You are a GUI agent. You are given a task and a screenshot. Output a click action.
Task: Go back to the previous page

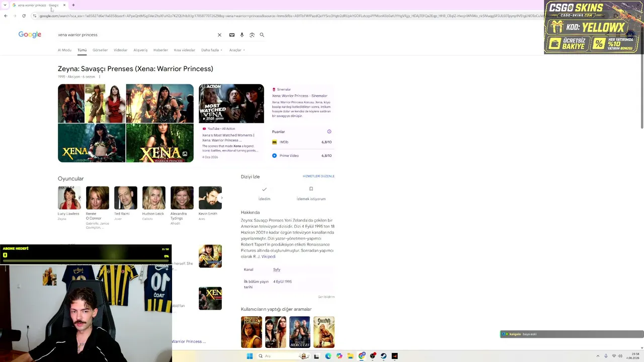pyautogui.click(x=6, y=16)
